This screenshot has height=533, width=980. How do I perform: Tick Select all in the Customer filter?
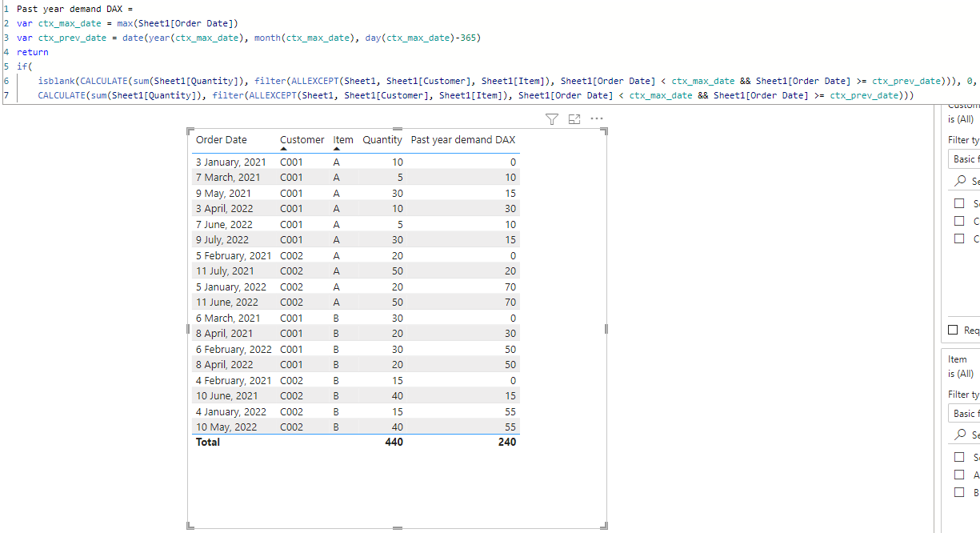click(x=959, y=204)
